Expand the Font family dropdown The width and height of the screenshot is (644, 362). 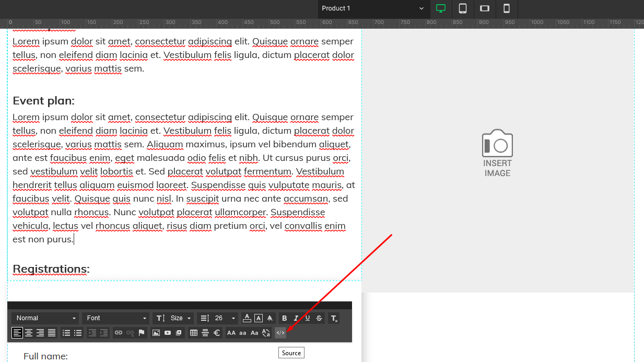116,318
